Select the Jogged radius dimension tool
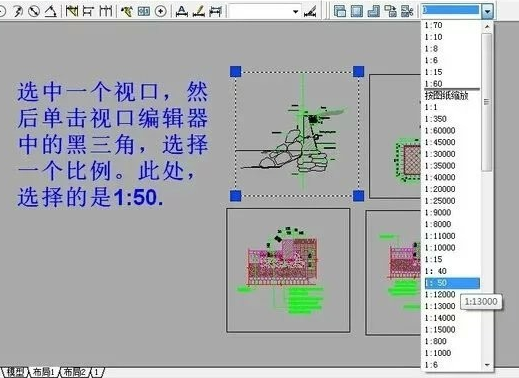Viewport: 519px width, 378px height. tap(18, 11)
